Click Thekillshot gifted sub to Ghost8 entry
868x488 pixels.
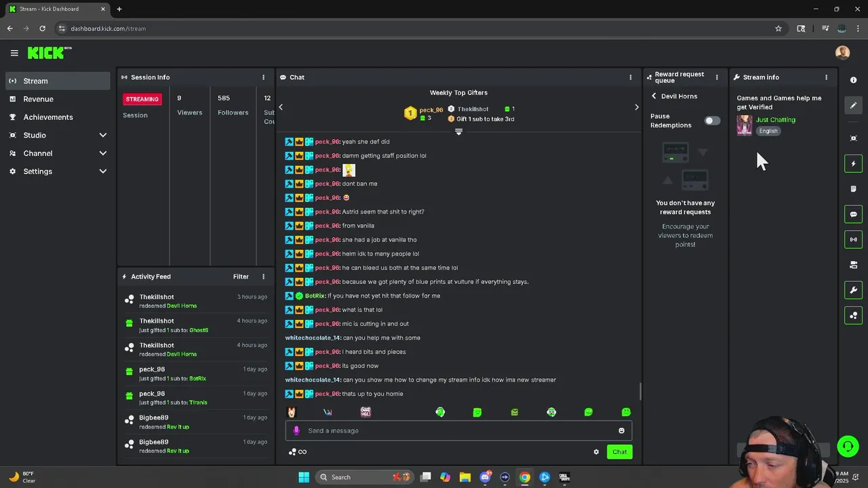click(197, 325)
